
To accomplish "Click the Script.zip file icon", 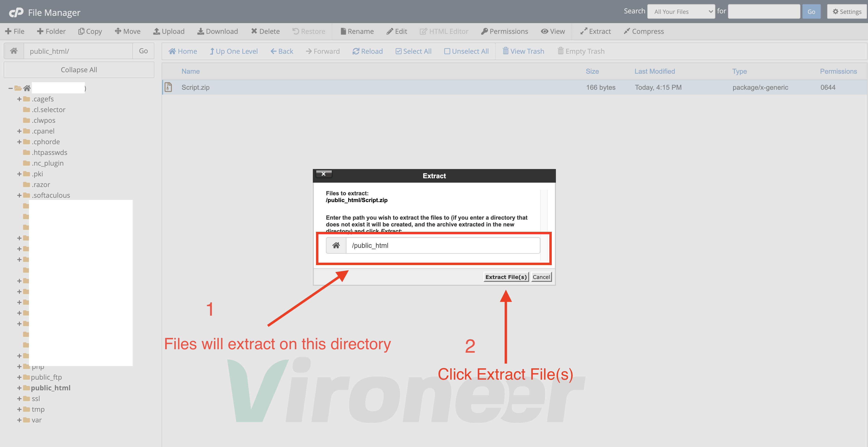I will (168, 87).
